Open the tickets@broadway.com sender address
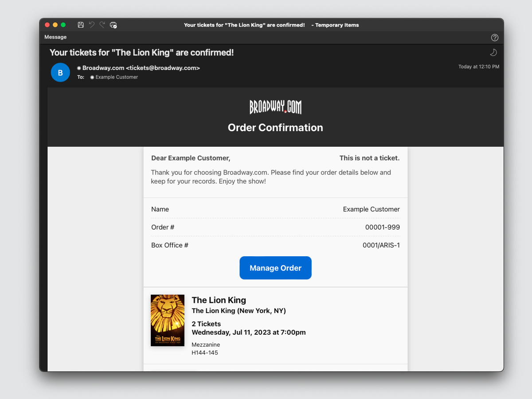This screenshot has height=399, width=532. 142,68
